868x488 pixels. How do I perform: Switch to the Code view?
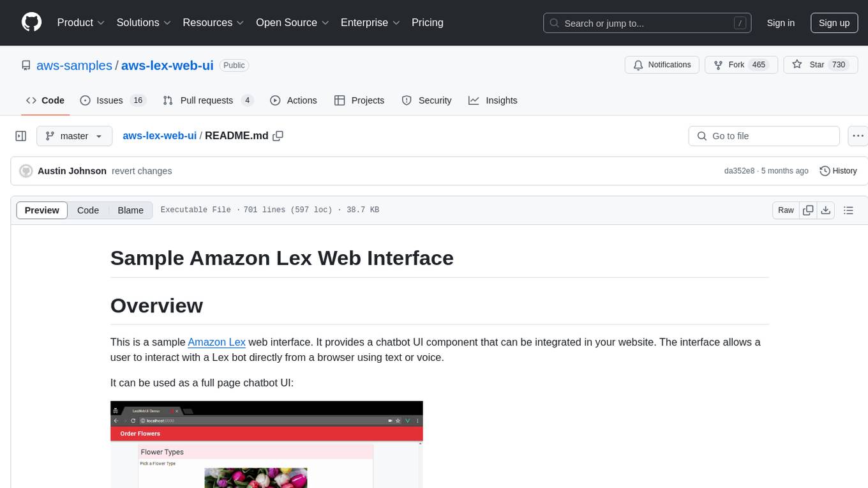(88, 210)
